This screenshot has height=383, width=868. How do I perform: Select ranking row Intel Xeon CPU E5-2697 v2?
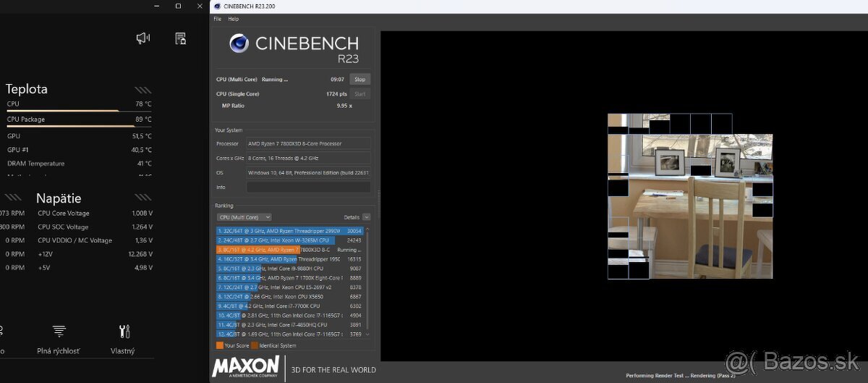[289, 287]
